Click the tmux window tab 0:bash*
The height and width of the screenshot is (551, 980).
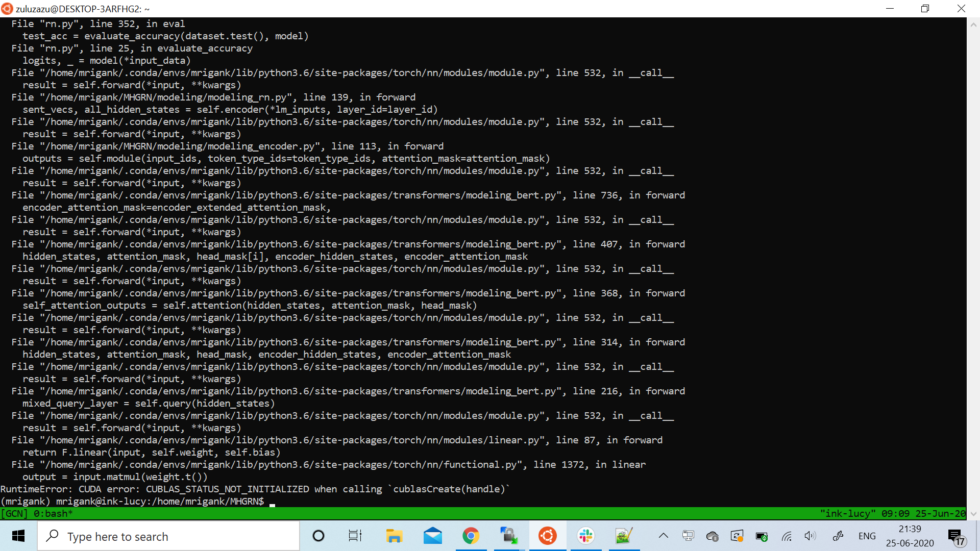53,514
